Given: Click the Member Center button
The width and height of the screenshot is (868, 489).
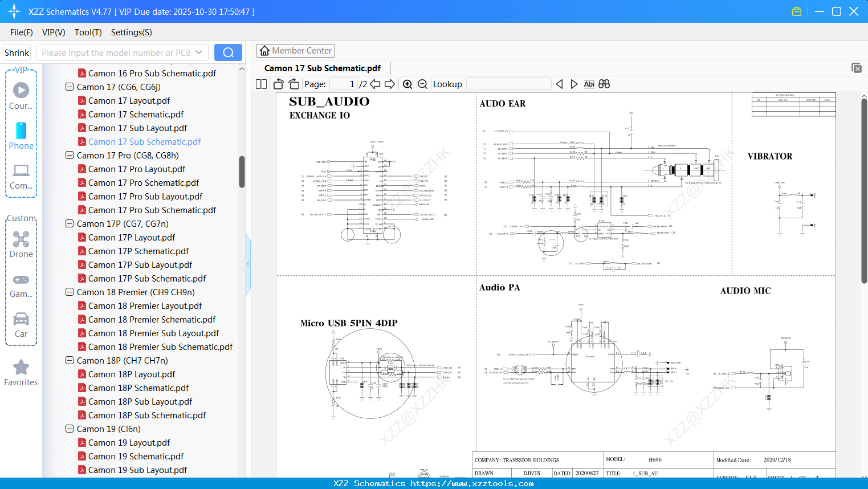Looking at the screenshot, I should [295, 50].
